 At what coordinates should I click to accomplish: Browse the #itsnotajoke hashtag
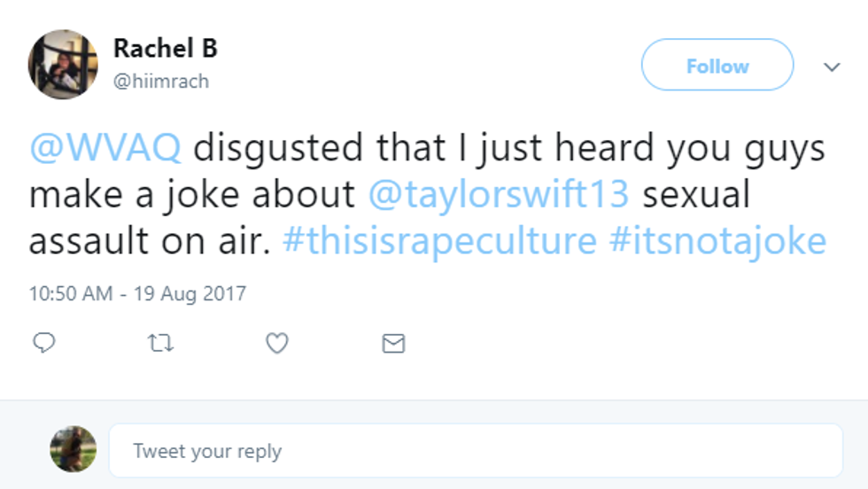(x=717, y=241)
